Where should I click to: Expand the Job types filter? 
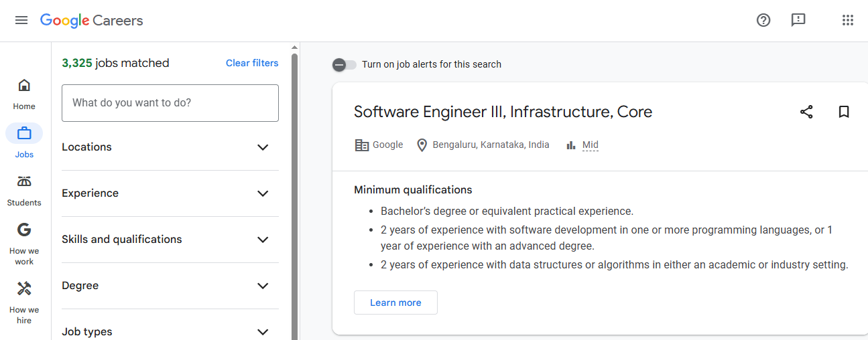(170, 331)
